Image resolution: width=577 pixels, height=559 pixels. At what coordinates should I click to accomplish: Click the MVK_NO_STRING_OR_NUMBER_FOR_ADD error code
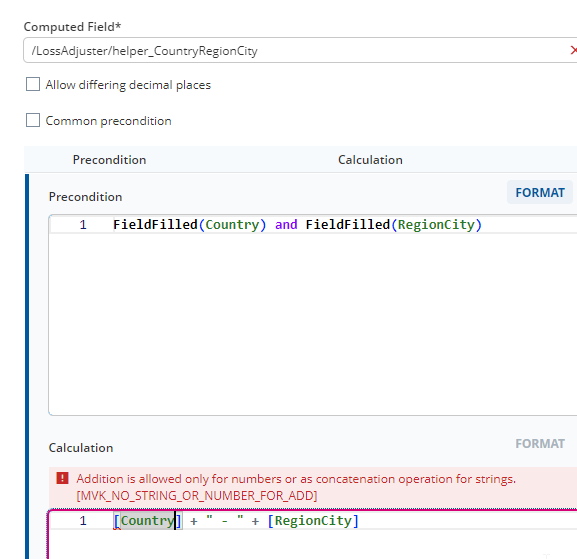tap(197, 496)
